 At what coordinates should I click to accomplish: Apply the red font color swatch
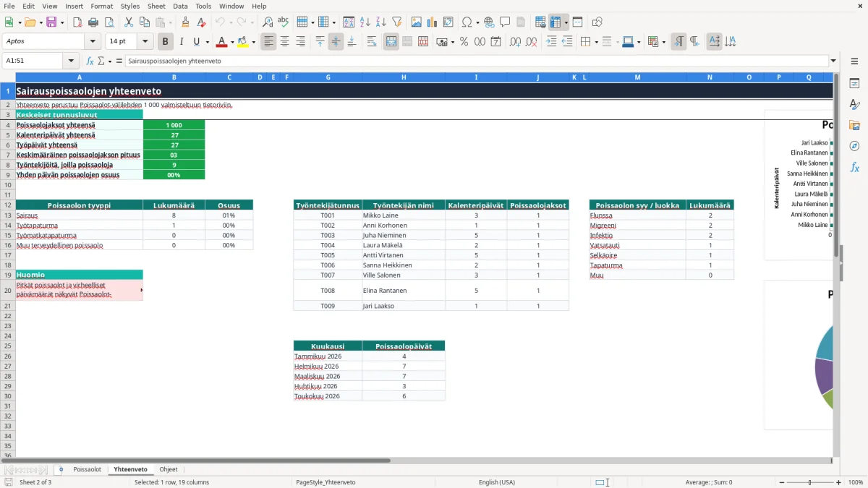221,41
